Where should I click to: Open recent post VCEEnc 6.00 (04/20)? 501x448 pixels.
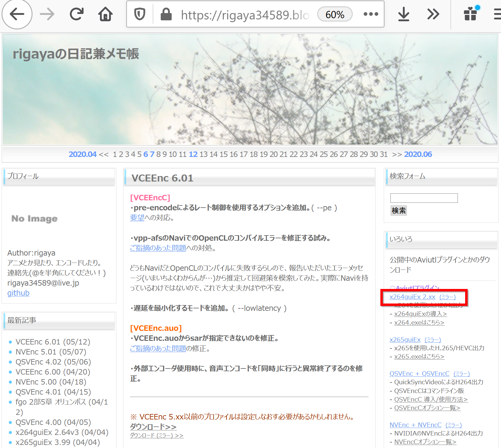click(x=53, y=372)
